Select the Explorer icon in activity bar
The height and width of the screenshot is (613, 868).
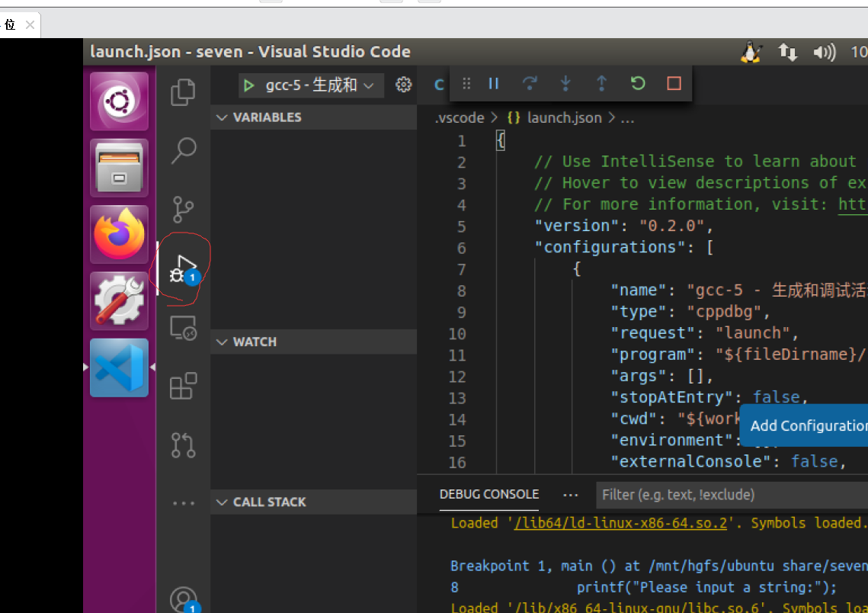click(x=183, y=91)
